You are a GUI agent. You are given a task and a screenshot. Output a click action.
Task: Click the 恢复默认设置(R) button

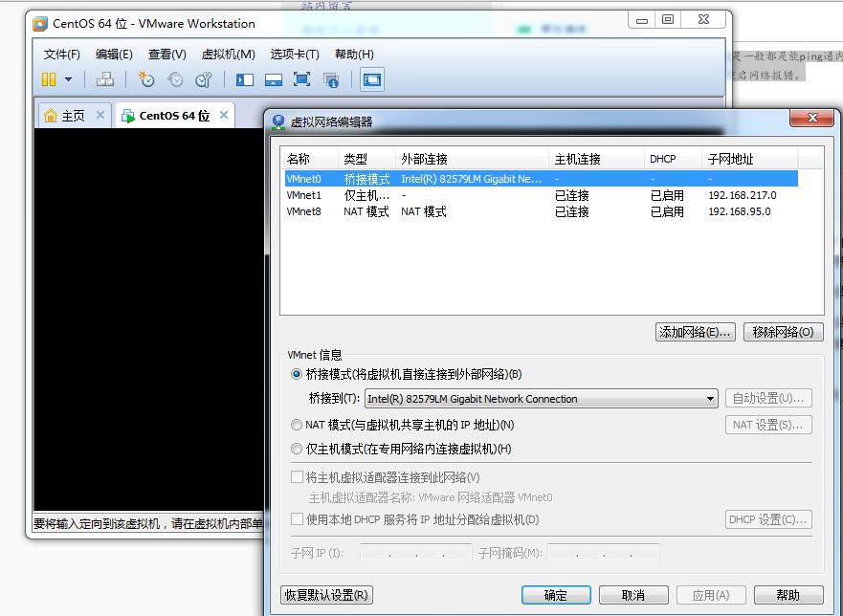click(327, 595)
